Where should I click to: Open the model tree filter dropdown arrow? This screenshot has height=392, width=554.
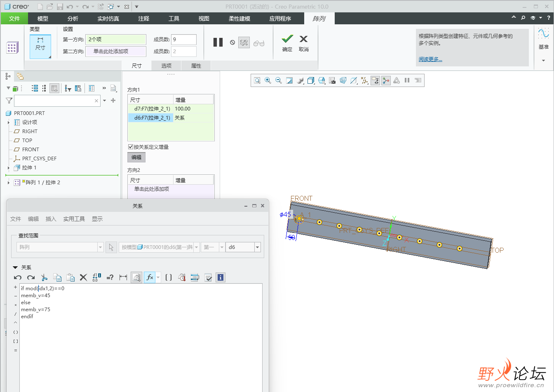tap(105, 101)
